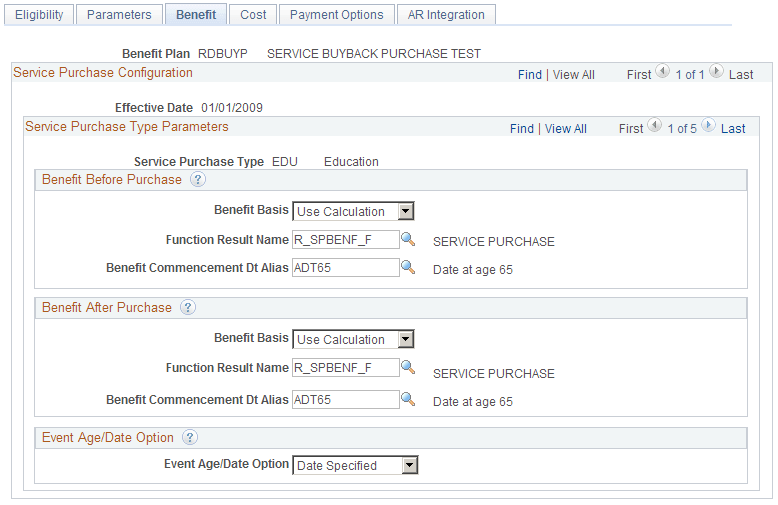Click View All in Service Purchase Configuration

pos(574,75)
